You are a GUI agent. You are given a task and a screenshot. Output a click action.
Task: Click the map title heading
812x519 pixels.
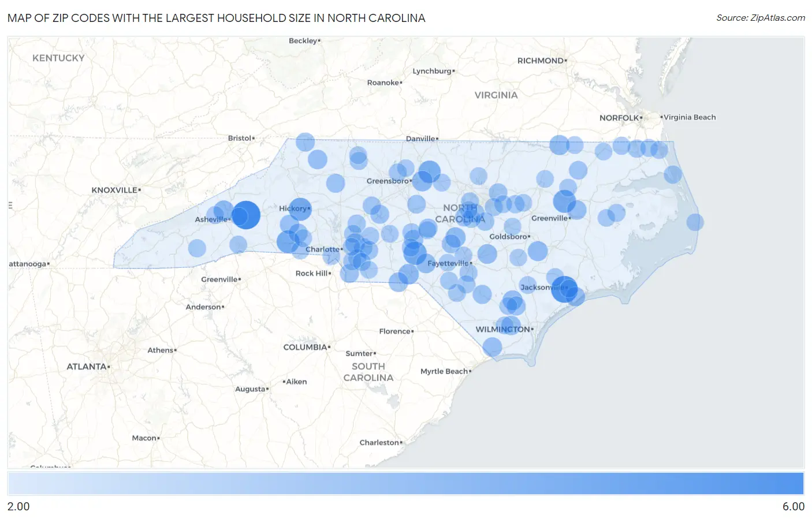217,18
